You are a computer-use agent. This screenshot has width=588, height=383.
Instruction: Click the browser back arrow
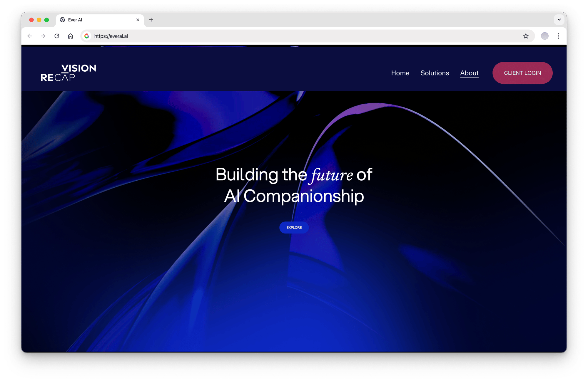[x=29, y=36]
